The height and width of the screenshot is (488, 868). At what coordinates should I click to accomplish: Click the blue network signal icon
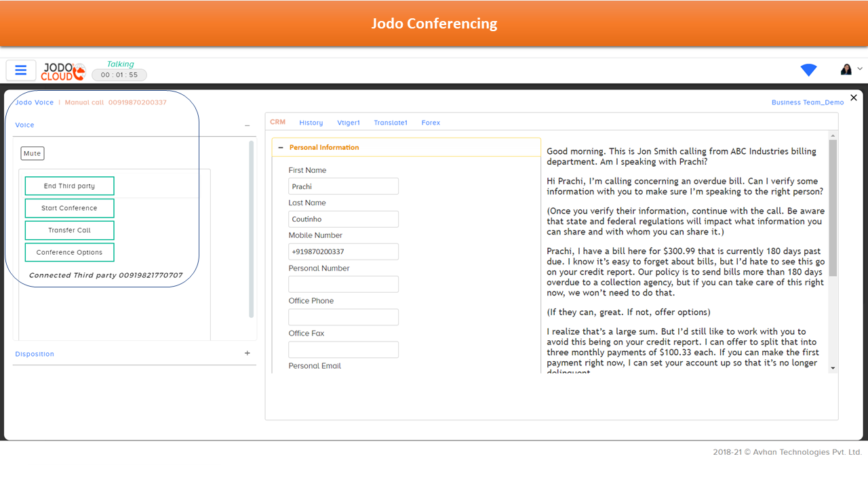(808, 70)
